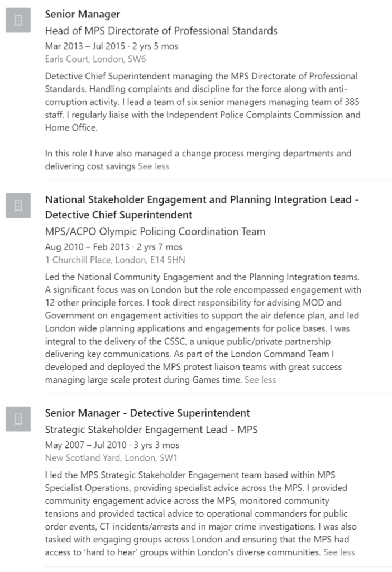
Task: Click company icon beside Detective Superintendent role
Action: 18,419
